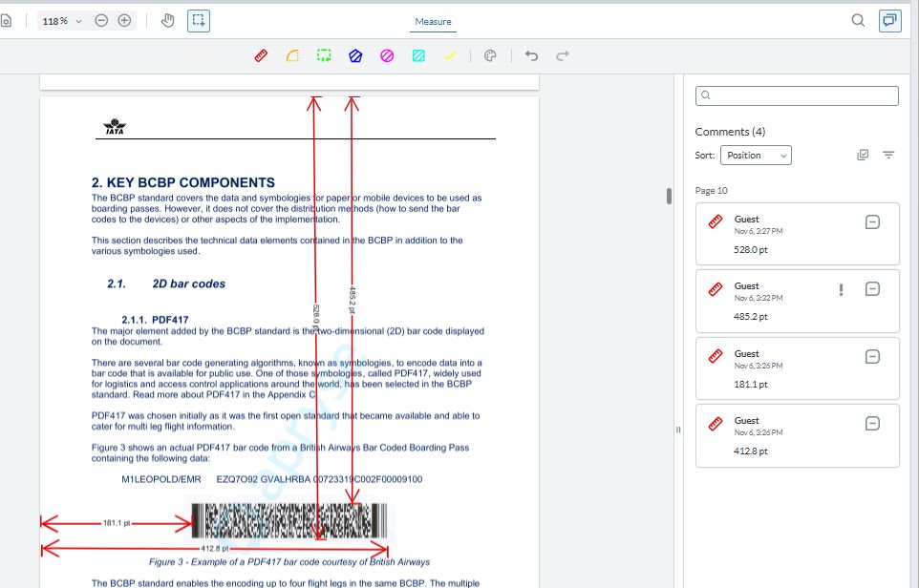Toggle the left page navigation panel
Image resolution: width=919 pixels, height=588 pixels.
8,20
